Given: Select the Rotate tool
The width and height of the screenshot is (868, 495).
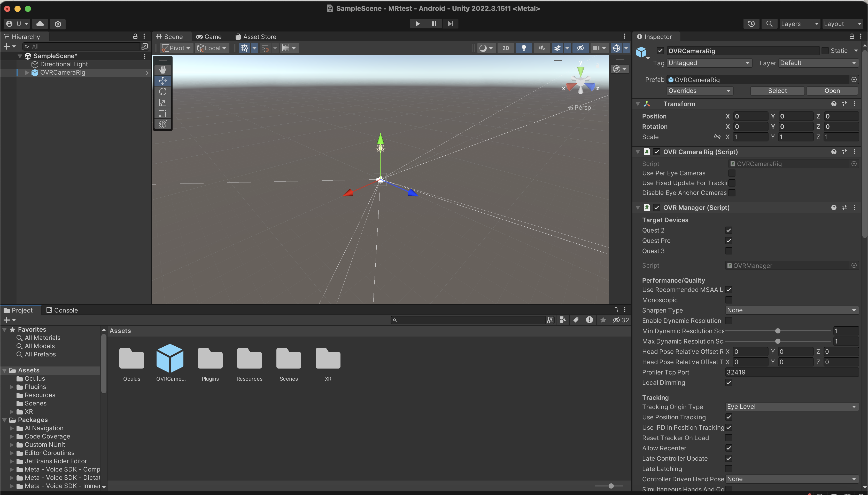Looking at the screenshot, I should 163,91.
